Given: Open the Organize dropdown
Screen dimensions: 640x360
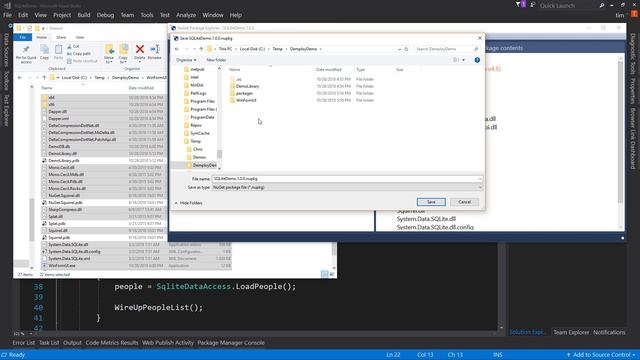Looking at the screenshot, I should pyautogui.click(x=186, y=60).
